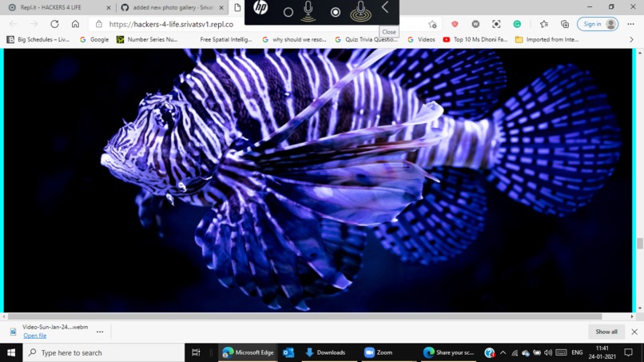Click the scroll down arrow of page
Image resolution: width=644 pixels, height=362 pixels.
coord(639,308)
